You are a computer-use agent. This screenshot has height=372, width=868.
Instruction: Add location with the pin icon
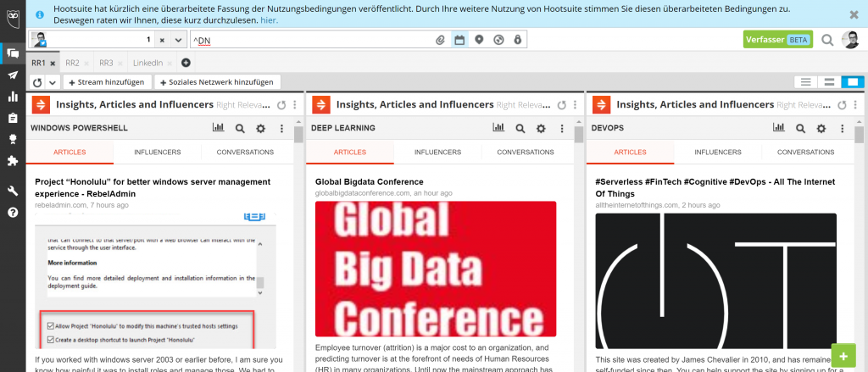tap(480, 40)
